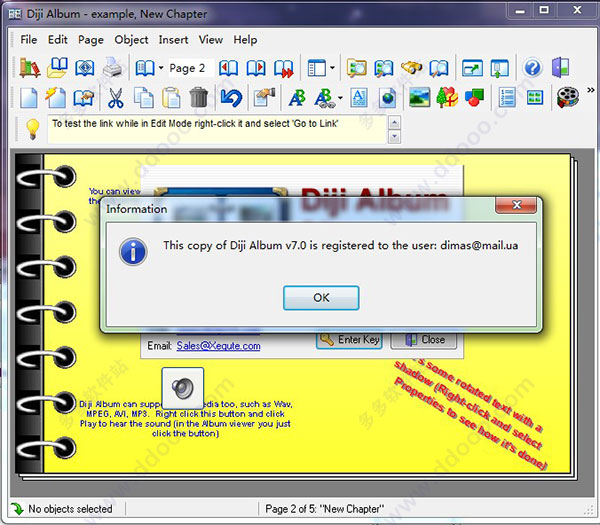The image size is (600, 525).
Task: Create a new blank page icon
Action: (29, 98)
